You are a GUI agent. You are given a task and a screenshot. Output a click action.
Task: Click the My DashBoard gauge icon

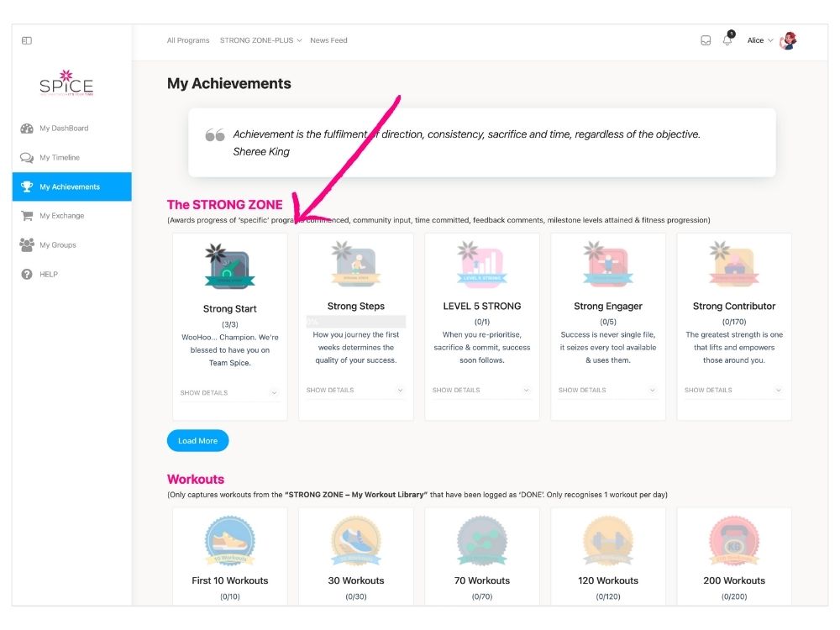pyautogui.click(x=27, y=129)
